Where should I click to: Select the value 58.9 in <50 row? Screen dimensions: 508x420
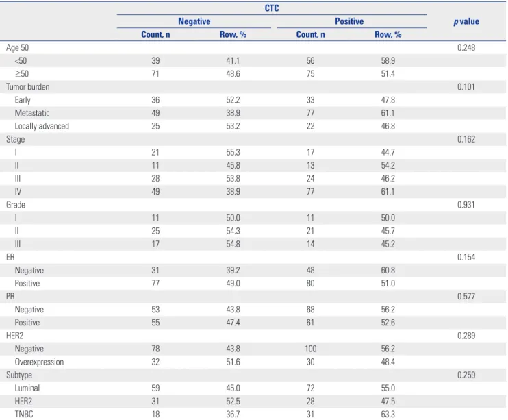tap(388, 61)
